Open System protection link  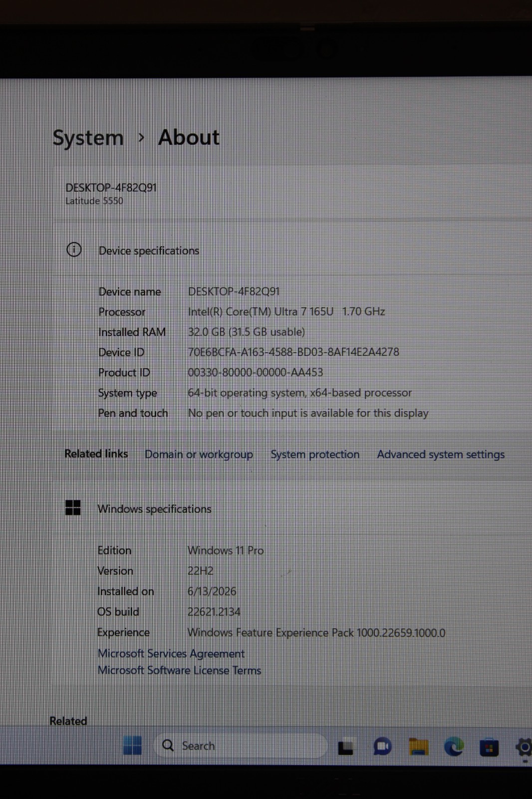(x=315, y=454)
